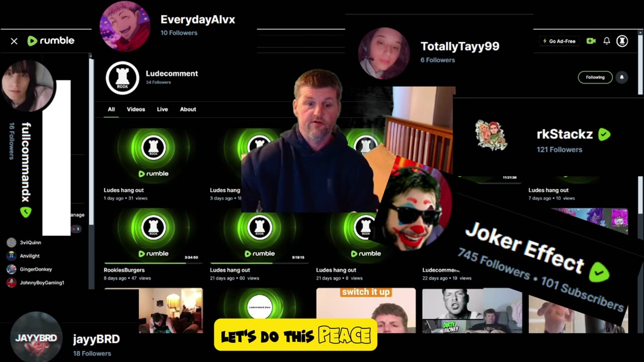Image resolution: width=644 pixels, height=362 pixels.
Task: Click the 121 Followers text under rkStackz
Action: (x=559, y=149)
